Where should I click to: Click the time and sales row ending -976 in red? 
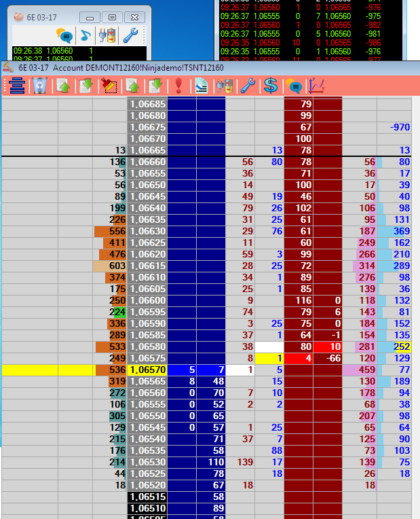(x=301, y=7)
